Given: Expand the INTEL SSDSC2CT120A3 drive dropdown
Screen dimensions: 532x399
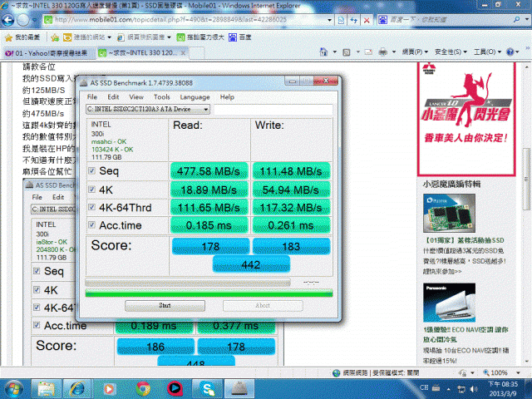Looking at the screenshot, I should click(205, 109).
